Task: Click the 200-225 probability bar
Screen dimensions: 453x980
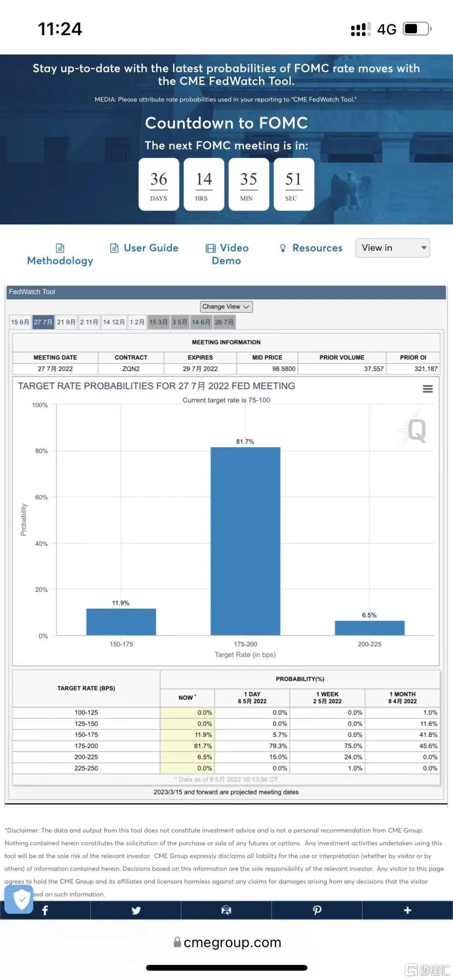Action: 370,628
